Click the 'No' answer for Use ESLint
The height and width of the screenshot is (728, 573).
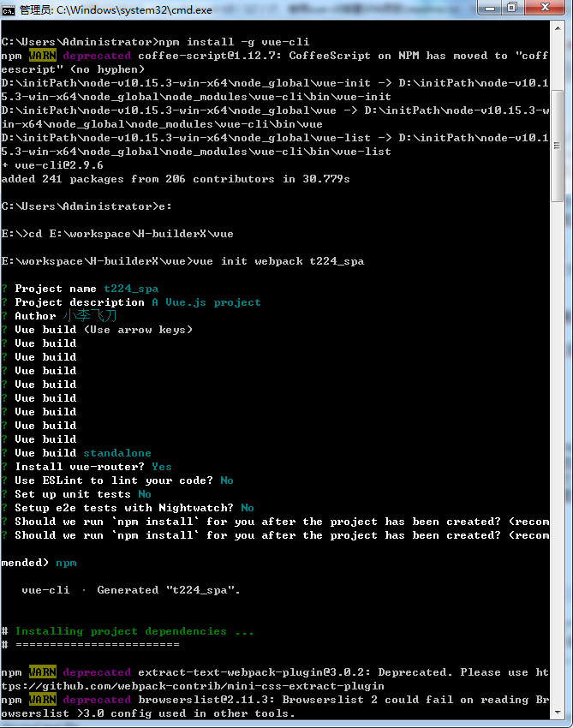(x=227, y=480)
